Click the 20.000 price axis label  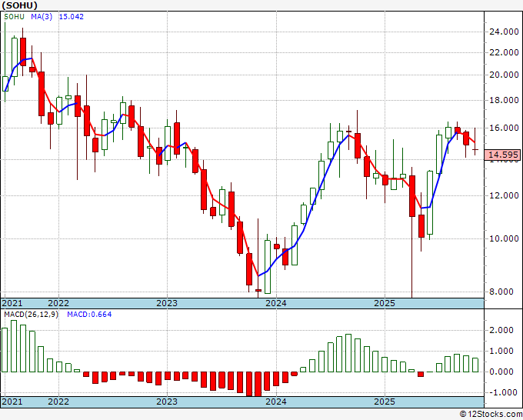pos(504,75)
